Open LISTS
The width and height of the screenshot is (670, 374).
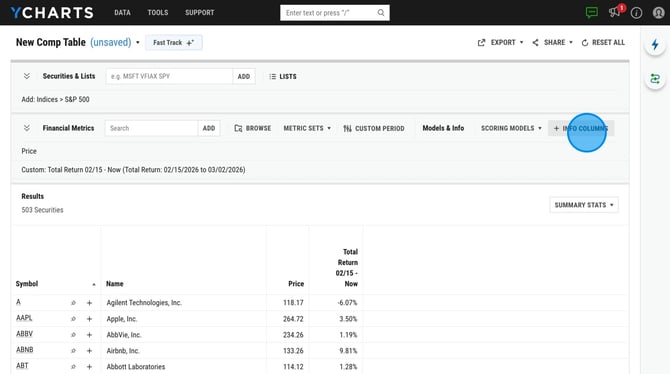[282, 77]
